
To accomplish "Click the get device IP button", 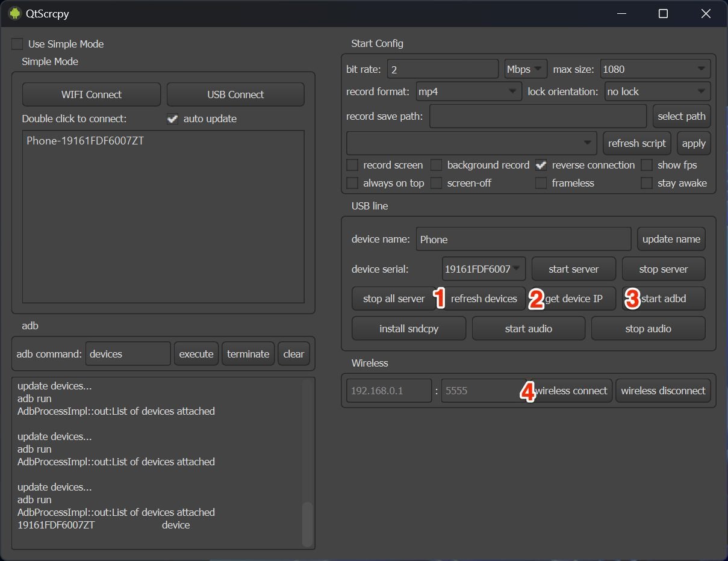I will click(574, 299).
